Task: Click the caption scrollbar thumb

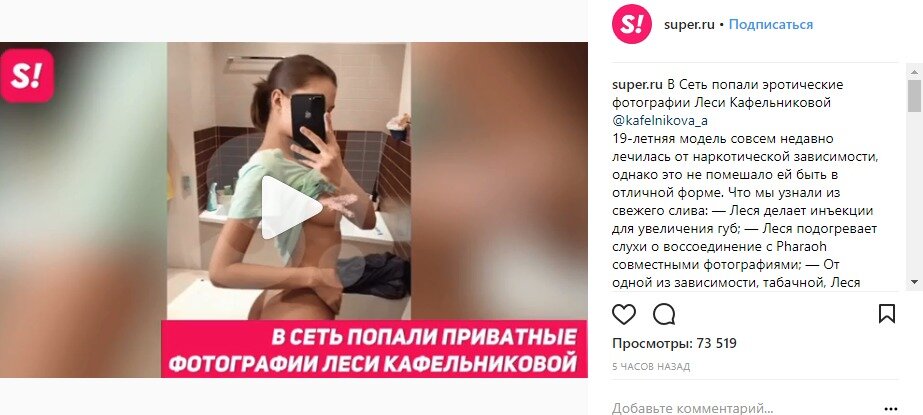Action: click(x=914, y=96)
